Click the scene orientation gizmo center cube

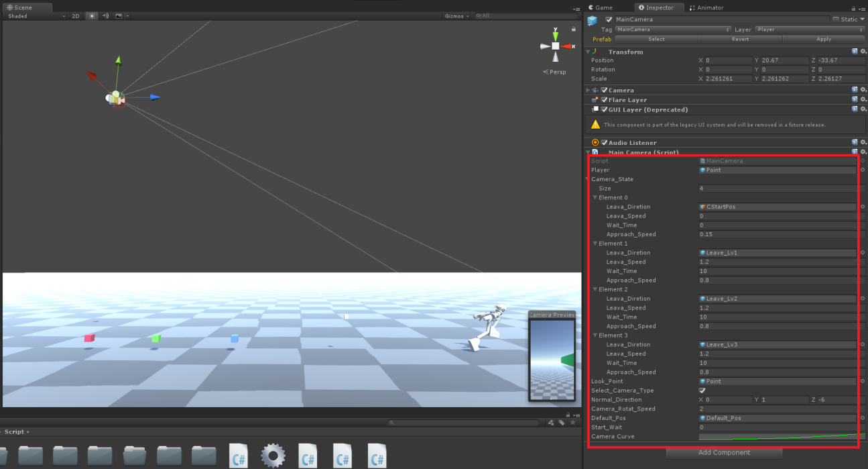555,46
